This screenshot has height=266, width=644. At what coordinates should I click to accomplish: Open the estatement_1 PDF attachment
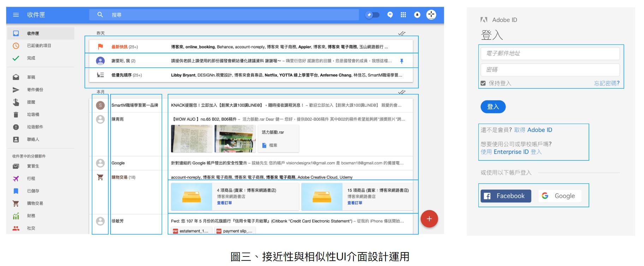pyautogui.click(x=192, y=231)
